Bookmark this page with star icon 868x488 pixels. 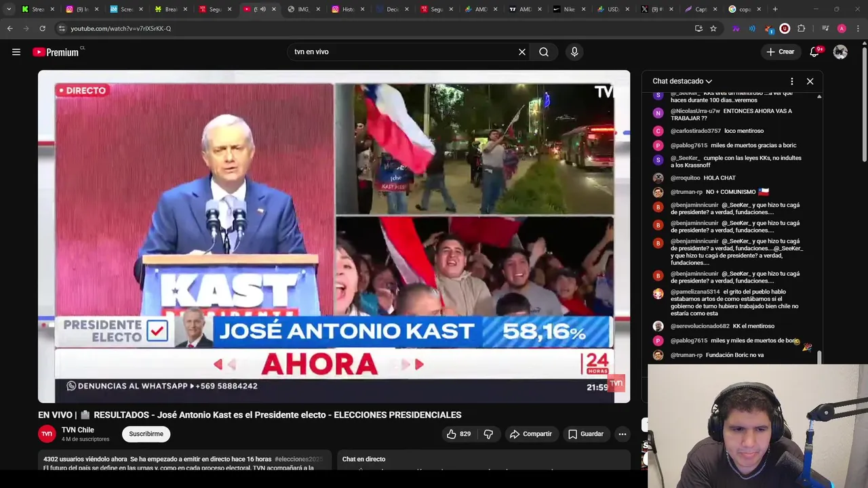coord(713,28)
